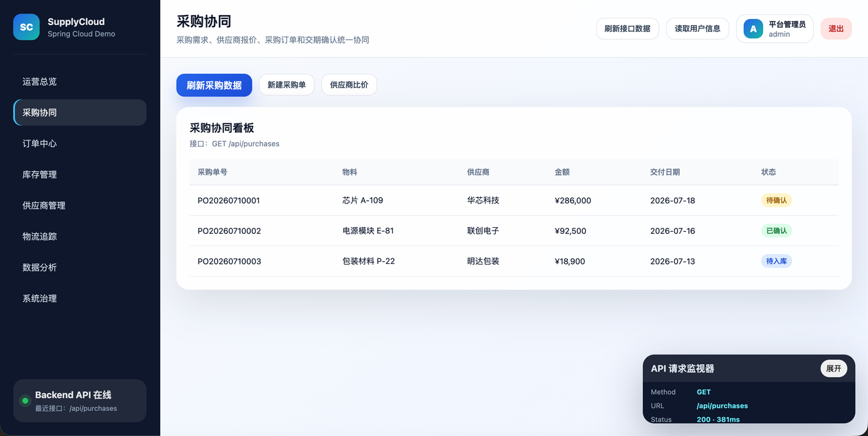Open 供应商比价
868x436 pixels.
(349, 85)
